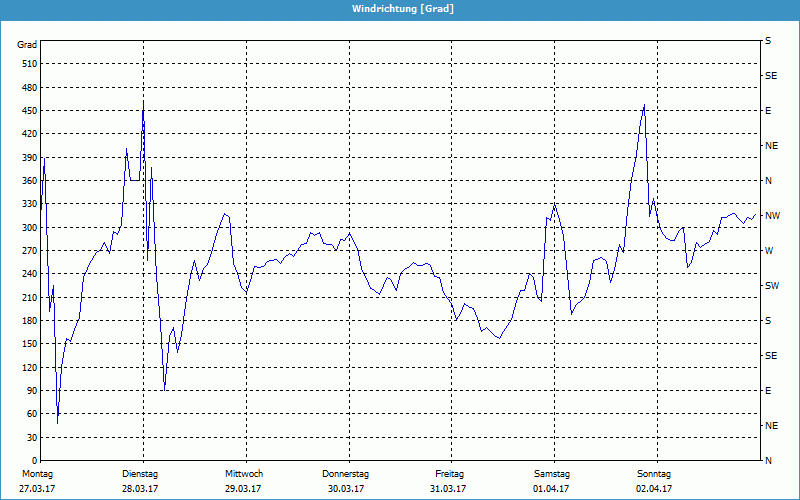800x500 pixels.
Task: Click the SW compass direction label
Action: tap(771, 286)
